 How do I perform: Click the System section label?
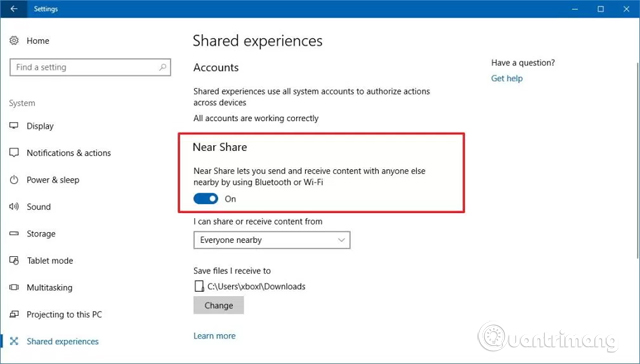tap(22, 103)
